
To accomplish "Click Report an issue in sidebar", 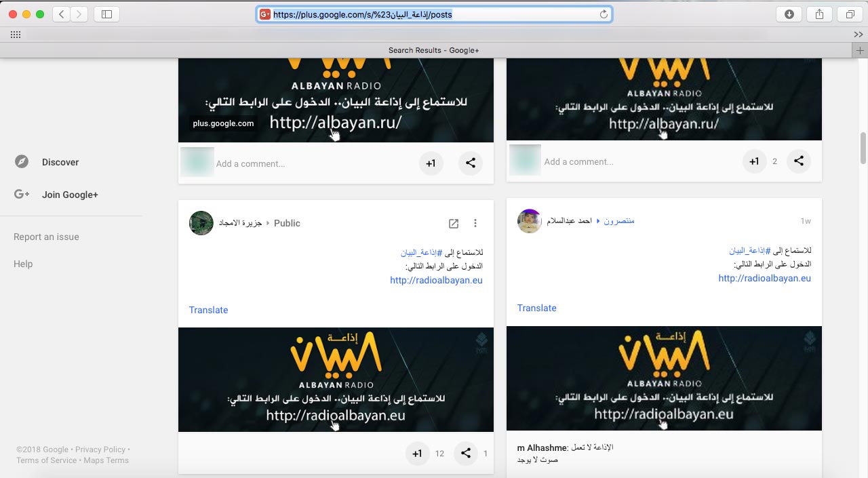I will [x=46, y=237].
